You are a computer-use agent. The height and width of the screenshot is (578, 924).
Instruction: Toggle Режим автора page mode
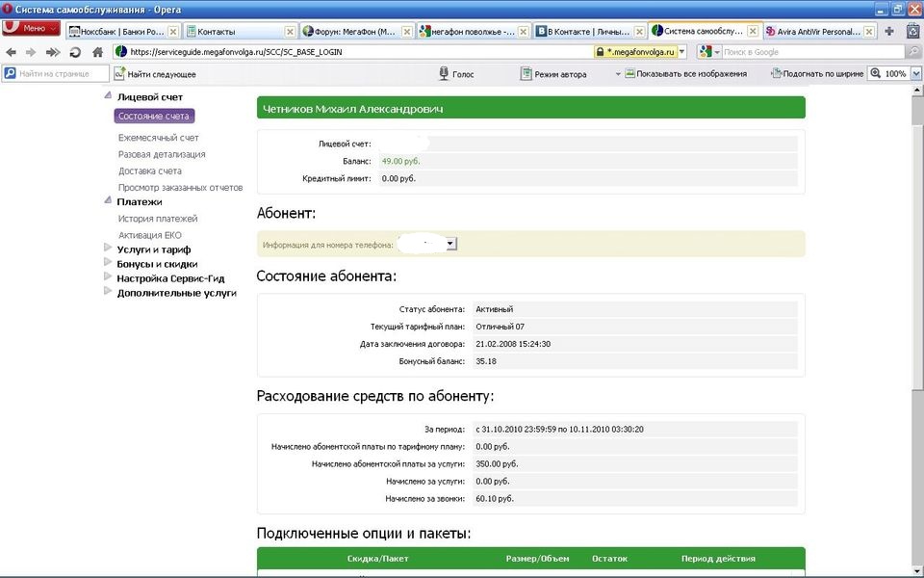pyautogui.click(x=553, y=74)
